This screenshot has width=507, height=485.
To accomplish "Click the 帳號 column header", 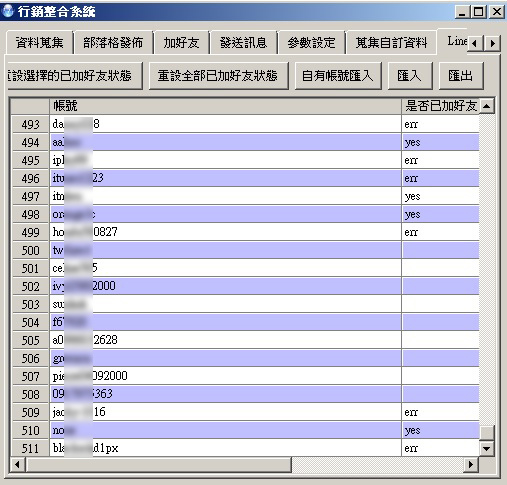I will coord(225,106).
